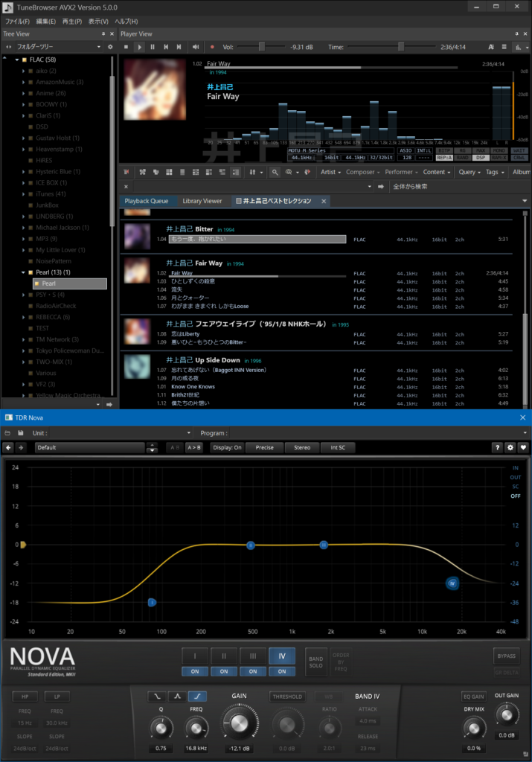This screenshot has height=762, width=532.
Task: Click the Tree View settings gear icon
Action: click(110, 47)
